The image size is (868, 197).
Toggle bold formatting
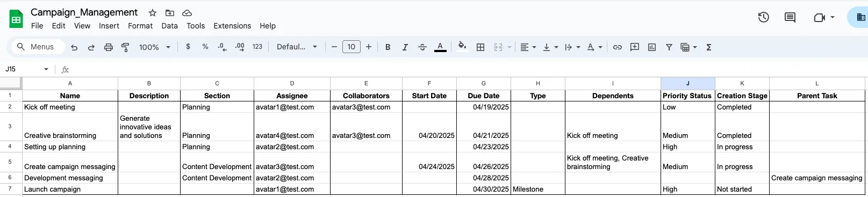pyautogui.click(x=388, y=47)
